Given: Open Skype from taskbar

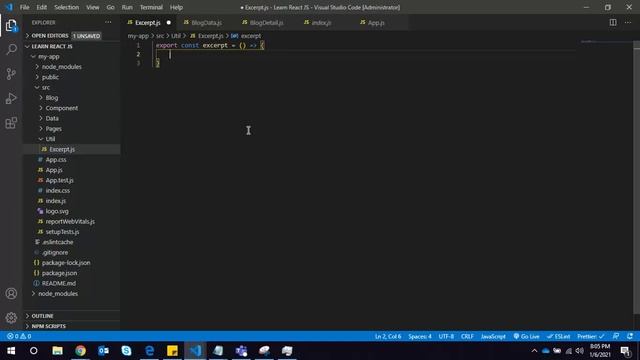Looking at the screenshot, I should pyautogui.click(x=126, y=351).
